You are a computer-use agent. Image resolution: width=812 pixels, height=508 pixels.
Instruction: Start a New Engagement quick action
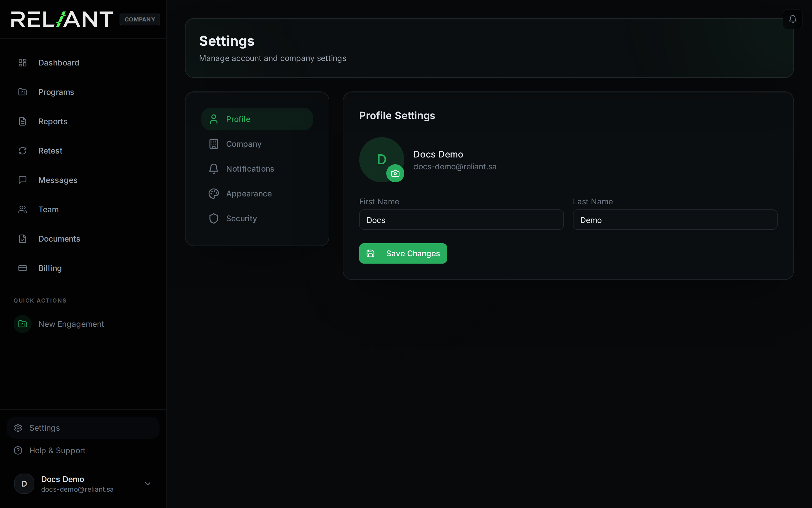pos(83,324)
